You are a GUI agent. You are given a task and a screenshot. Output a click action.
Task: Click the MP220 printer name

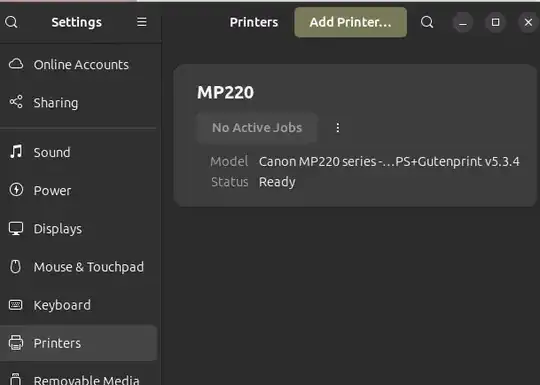coord(225,92)
